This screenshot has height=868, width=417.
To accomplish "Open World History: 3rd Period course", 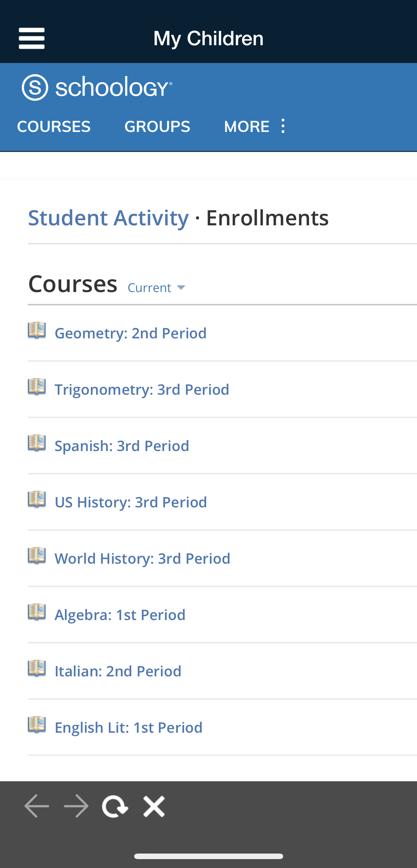I will tap(142, 559).
